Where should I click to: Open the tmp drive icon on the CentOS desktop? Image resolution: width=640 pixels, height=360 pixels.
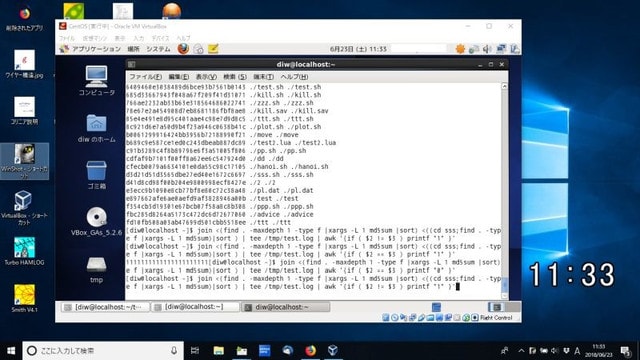96,269
